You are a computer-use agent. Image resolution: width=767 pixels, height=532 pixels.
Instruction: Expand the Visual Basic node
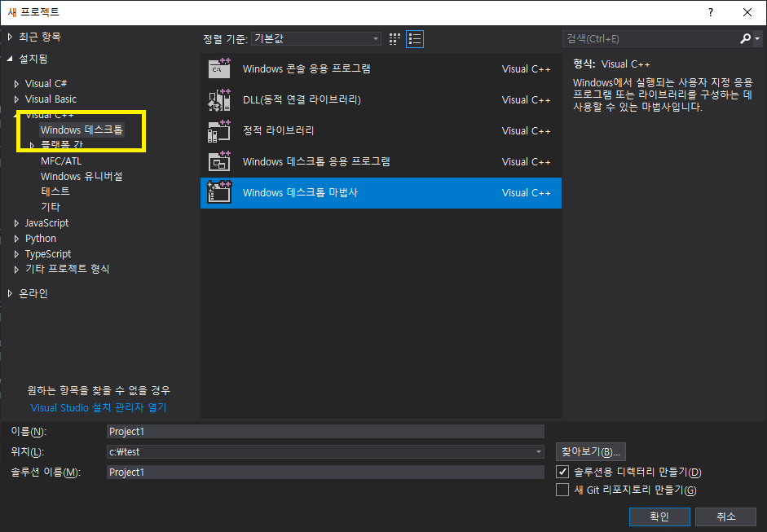click(16, 99)
